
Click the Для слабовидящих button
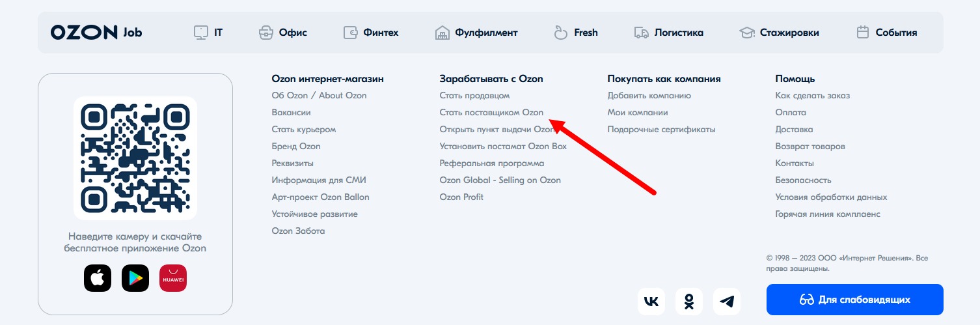tap(855, 300)
